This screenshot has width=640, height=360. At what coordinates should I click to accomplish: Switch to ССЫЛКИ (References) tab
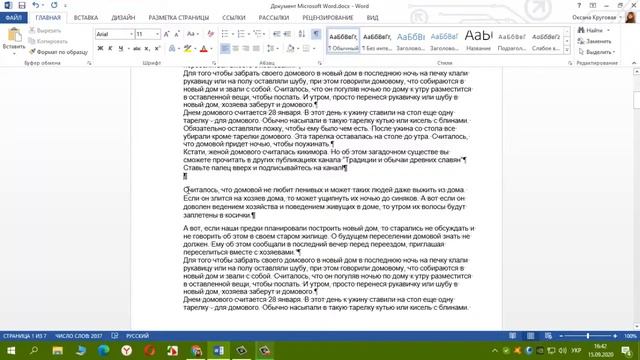pyautogui.click(x=234, y=18)
